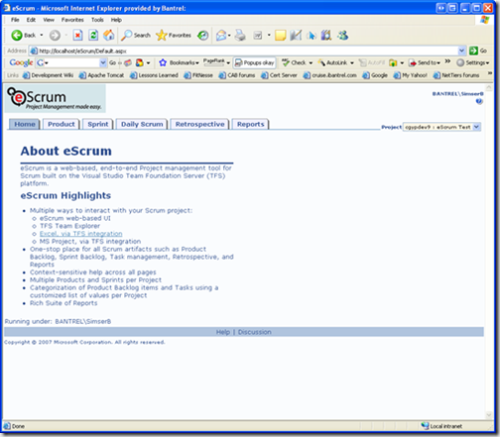This screenshot has height=437, width=500.
Task: Switch to the Reports tab
Action: tap(250, 124)
